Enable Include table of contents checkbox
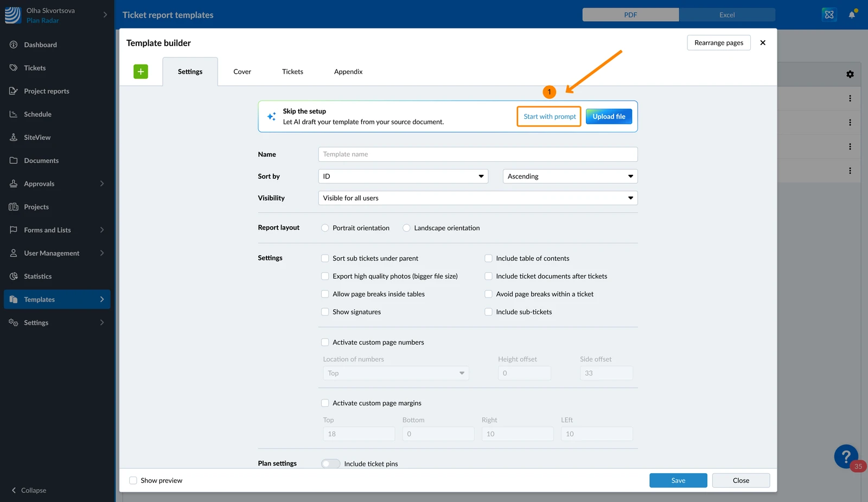 click(488, 258)
